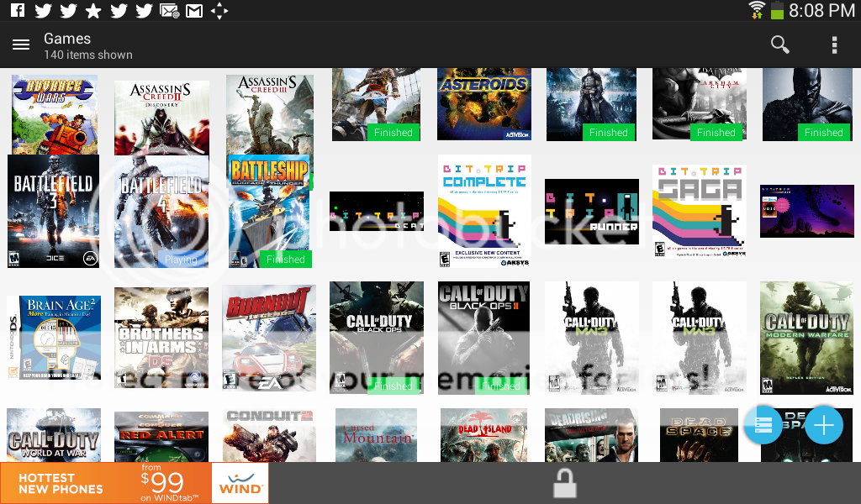Open Assassin's Creed II Discovery cover
The image size is (861, 504).
161,118
